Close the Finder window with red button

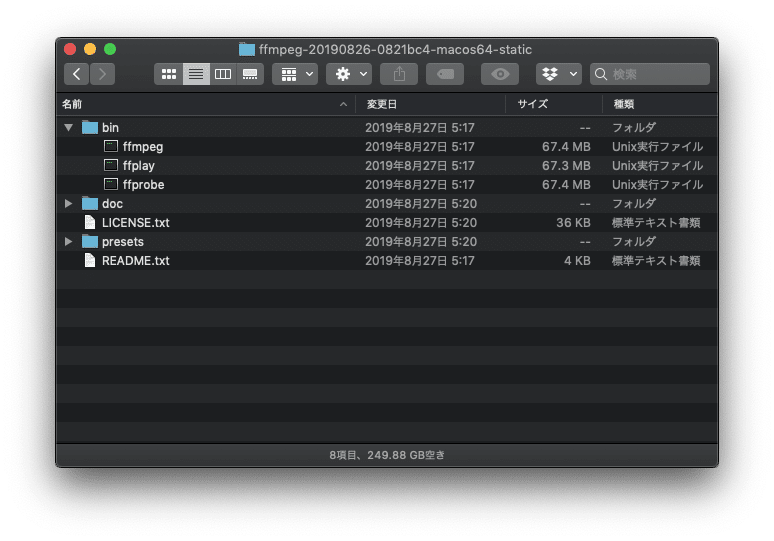70,49
